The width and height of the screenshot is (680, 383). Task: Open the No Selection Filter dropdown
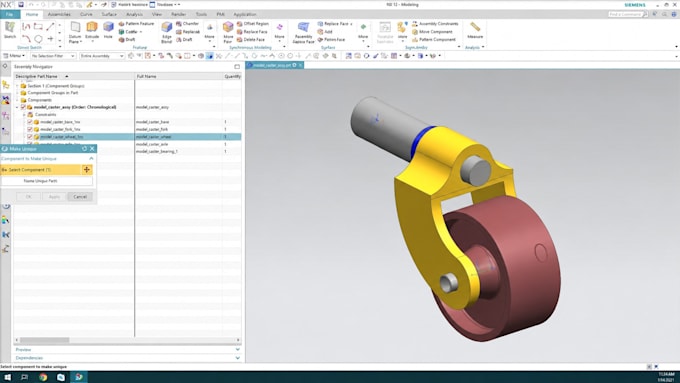53,56
